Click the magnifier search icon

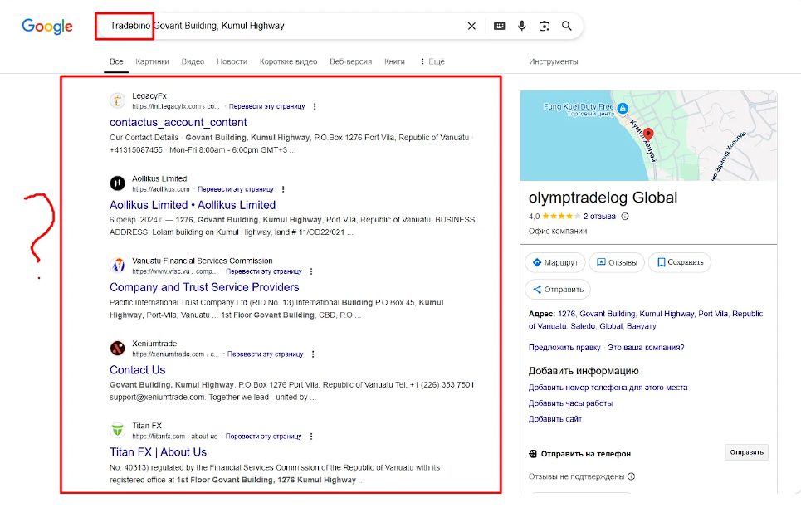coord(567,26)
